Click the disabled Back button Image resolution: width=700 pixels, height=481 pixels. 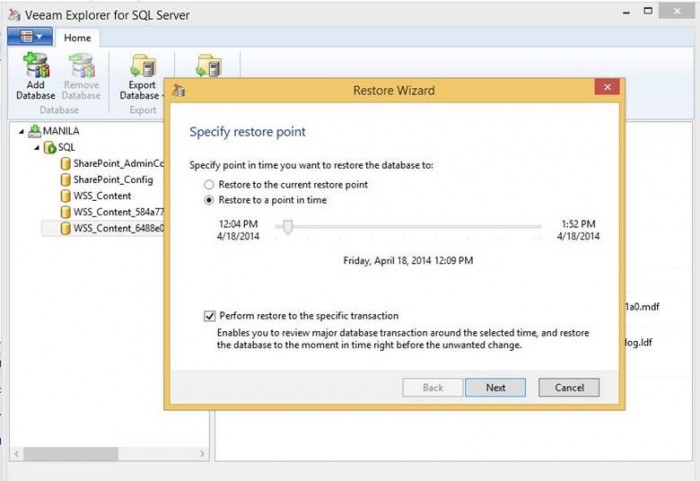[433, 388]
